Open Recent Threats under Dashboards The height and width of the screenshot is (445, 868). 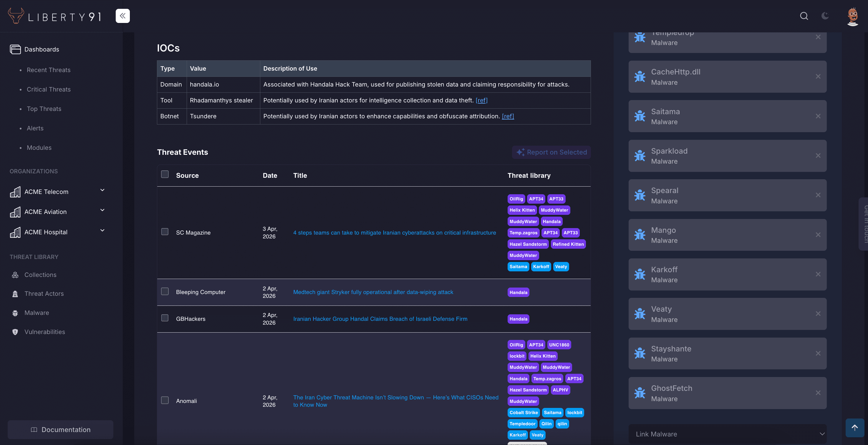pos(49,70)
